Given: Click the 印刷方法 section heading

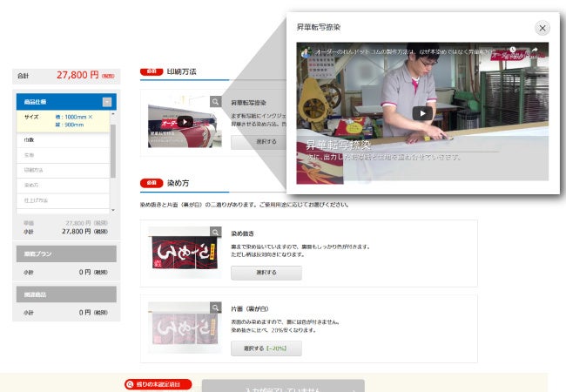Looking at the screenshot, I should (182, 71).
